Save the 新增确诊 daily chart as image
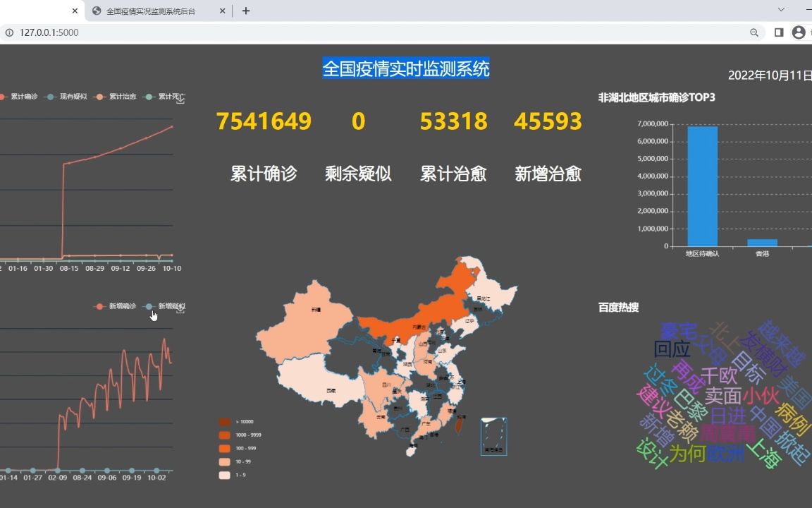 180,310
